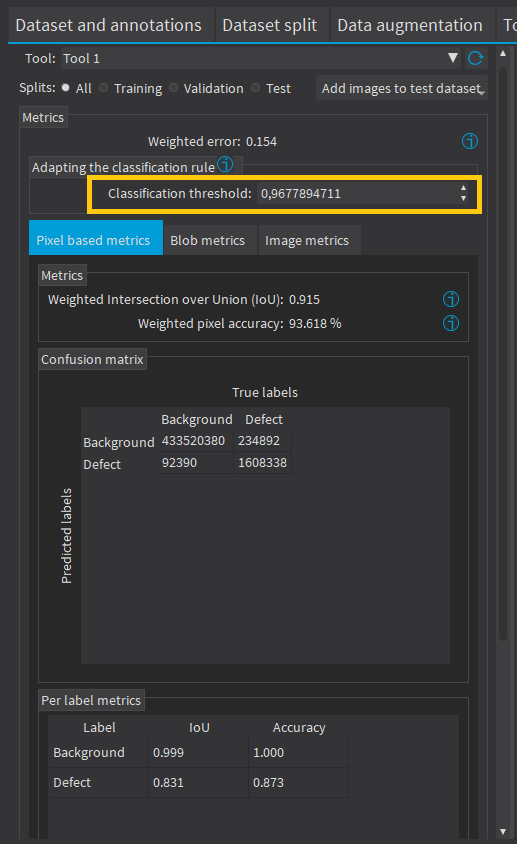The height and width of the screenshot is (844, 517).
Task: Show info for Weighted Intersection over Union
Action: coord(451,299)
